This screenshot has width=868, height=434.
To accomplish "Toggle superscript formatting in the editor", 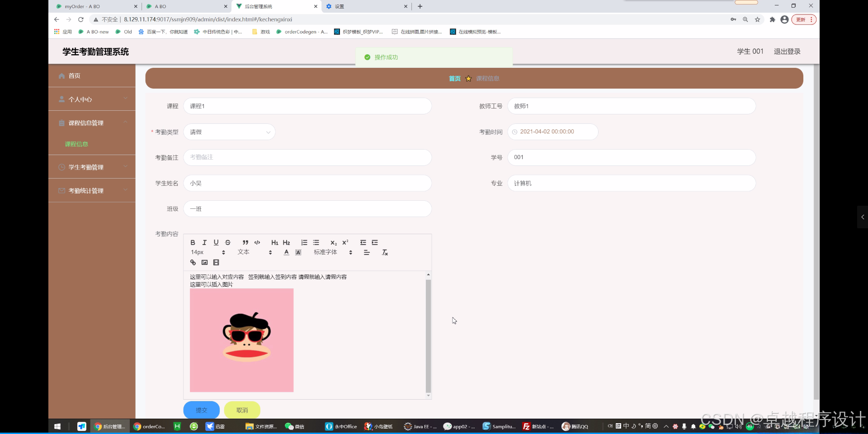I will 345,242.
